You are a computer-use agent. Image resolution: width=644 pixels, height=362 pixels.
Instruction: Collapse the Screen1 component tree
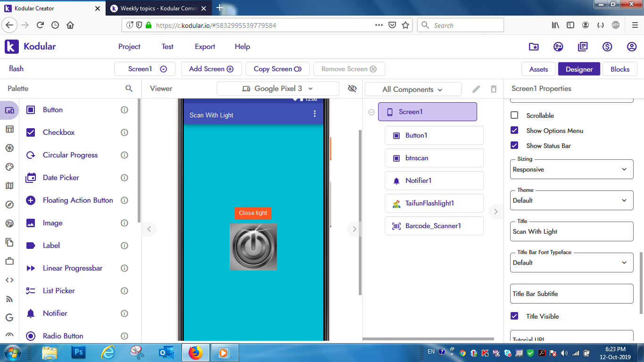pos(372,112)
